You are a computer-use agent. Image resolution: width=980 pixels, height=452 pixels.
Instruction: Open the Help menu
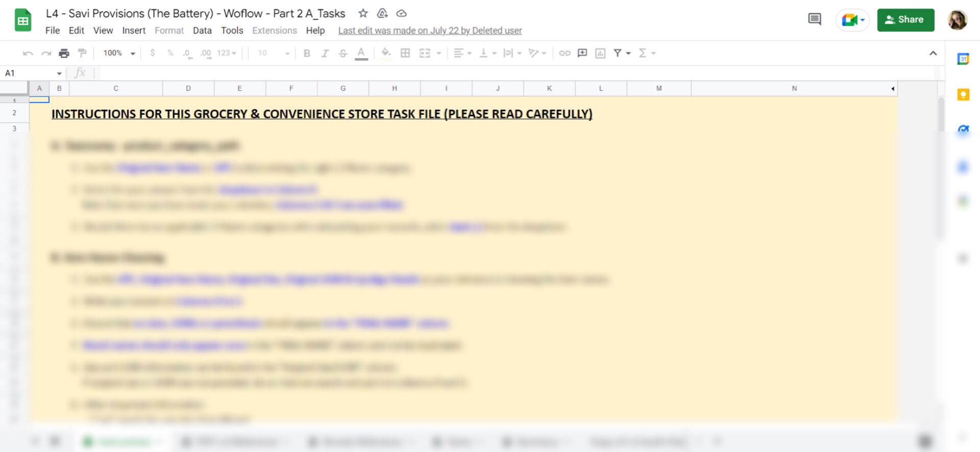pos(315,31)
